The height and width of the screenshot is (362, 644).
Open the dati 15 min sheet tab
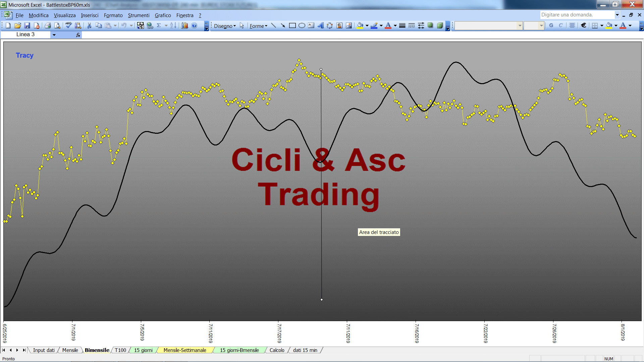tap(305, 350)
